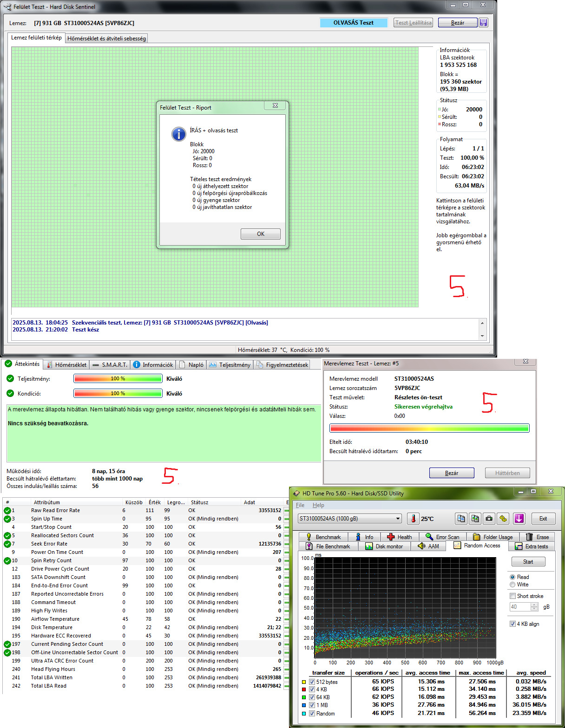Open the Figyelmeztetések tab

pos(282,365)
